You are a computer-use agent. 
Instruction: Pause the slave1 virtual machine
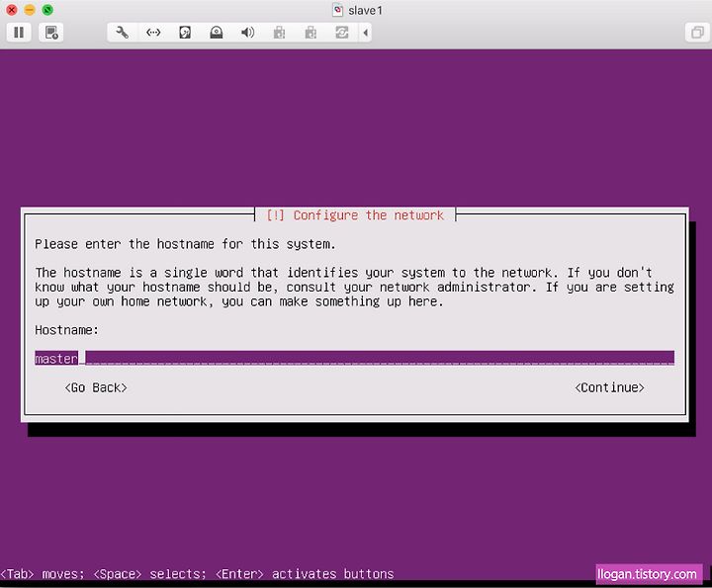coord(19,33)
